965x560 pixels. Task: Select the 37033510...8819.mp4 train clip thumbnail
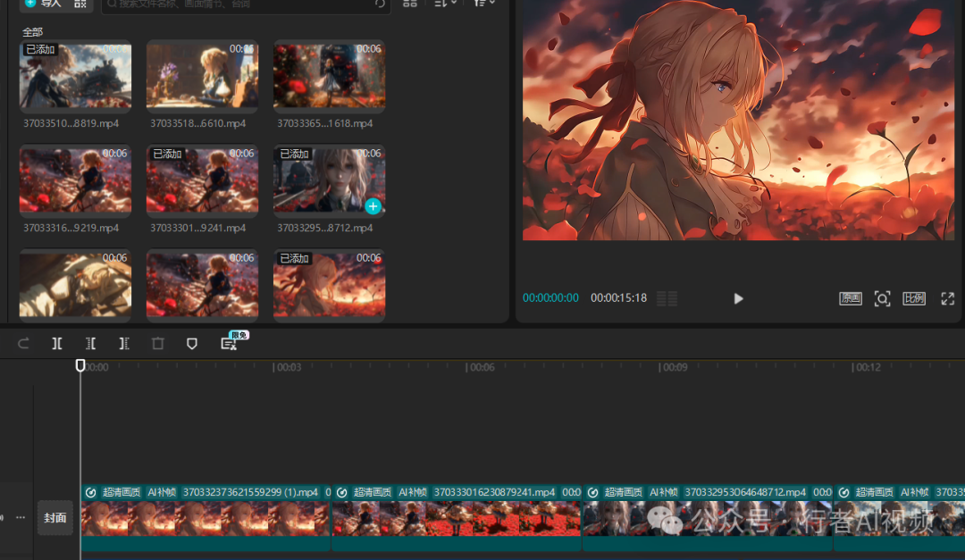point(75,76)
